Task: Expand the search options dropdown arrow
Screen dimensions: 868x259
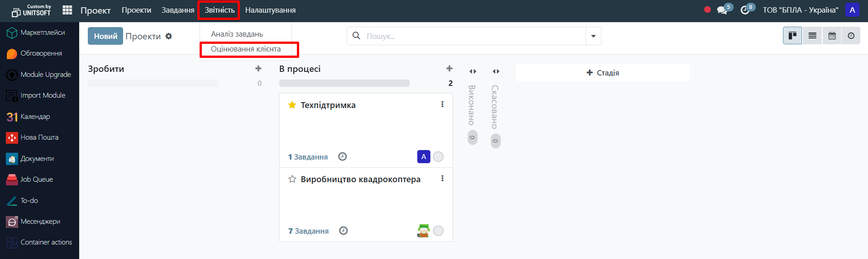Action: (593, 36)
